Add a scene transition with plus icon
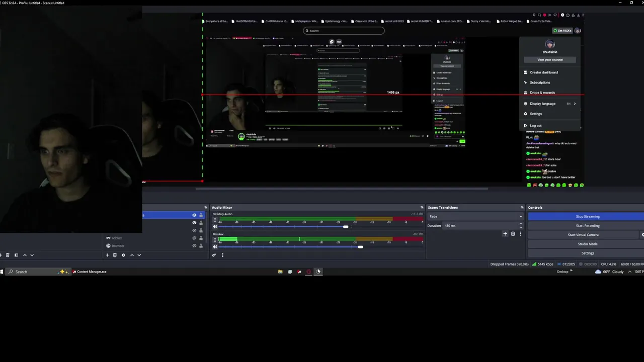Screen dimensions: 644x362 (505, 234)
